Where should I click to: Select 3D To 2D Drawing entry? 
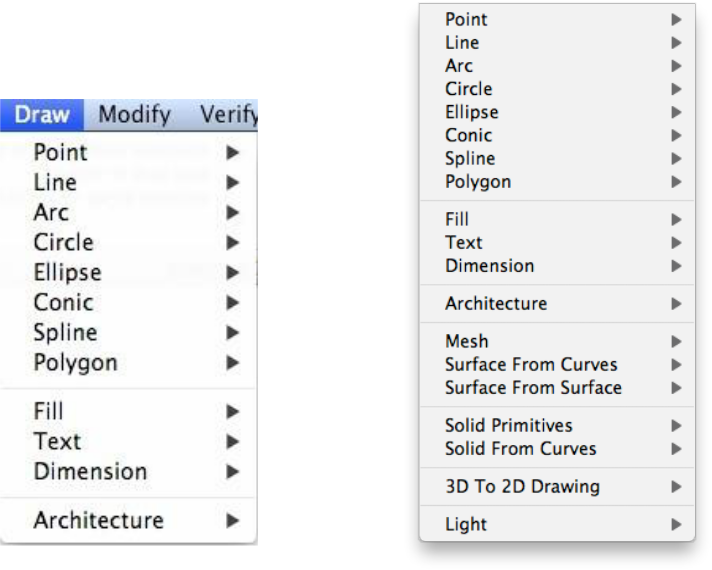tap(522, 487)
